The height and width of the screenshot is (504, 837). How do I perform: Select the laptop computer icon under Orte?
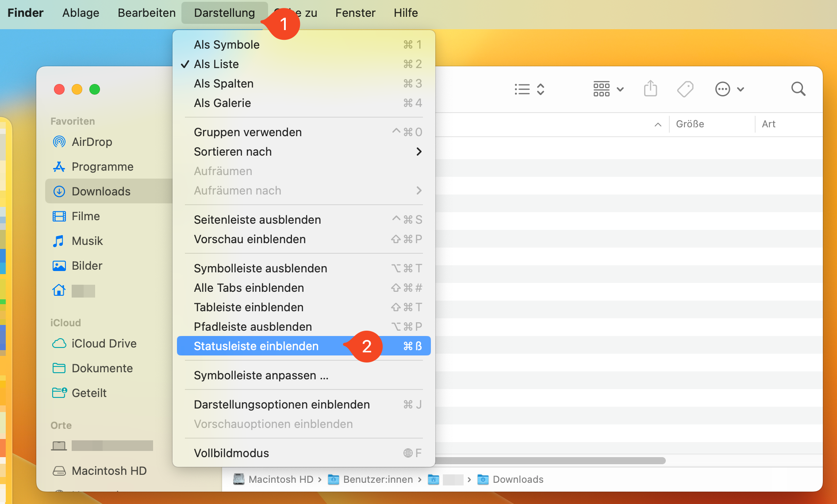[59, 446]
